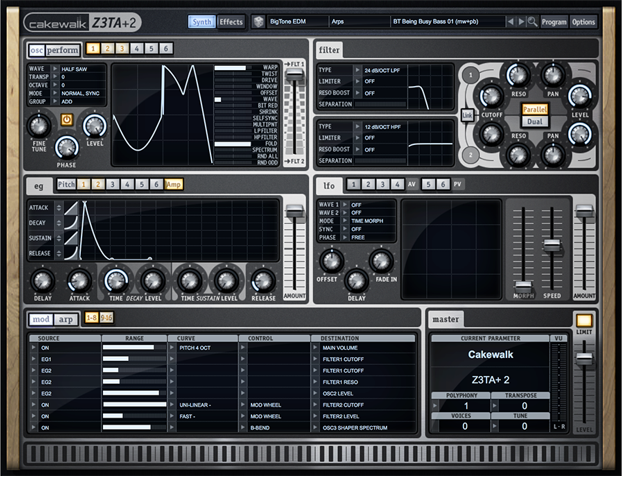This screenshot has height=477, width=623.
Task: Click the master Level slider handle
Action: click(x=584, y=359)
